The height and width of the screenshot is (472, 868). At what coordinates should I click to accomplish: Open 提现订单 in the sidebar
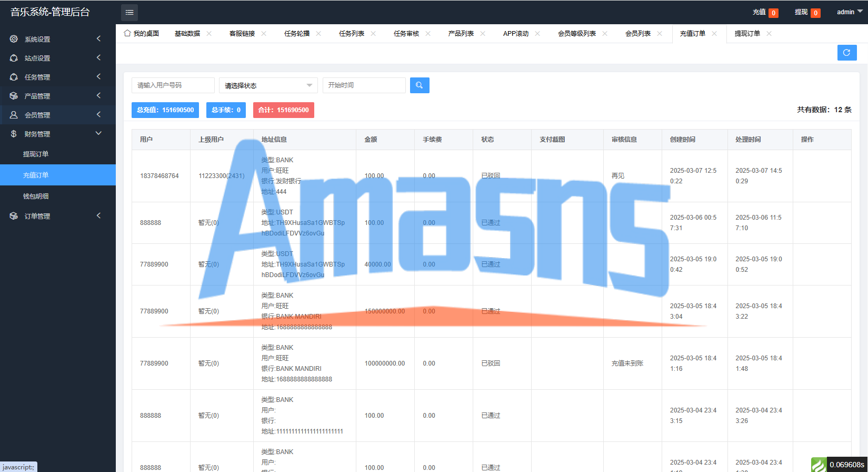(58, 154)
